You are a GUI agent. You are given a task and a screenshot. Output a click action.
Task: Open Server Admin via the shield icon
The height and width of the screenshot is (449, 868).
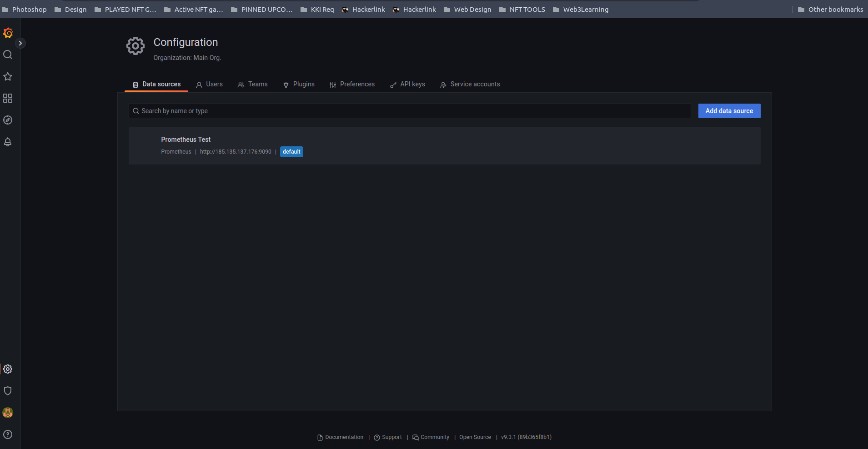pos(8,391)
